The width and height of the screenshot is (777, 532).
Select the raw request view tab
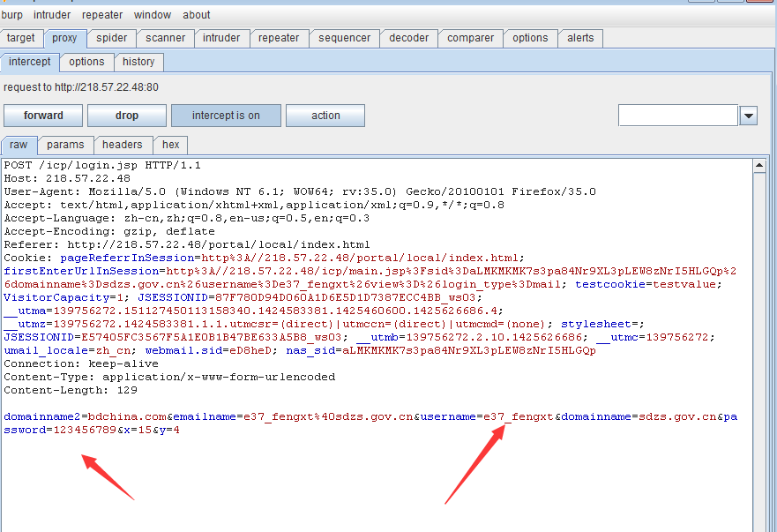pyautogui.click(x=19, y=145)
